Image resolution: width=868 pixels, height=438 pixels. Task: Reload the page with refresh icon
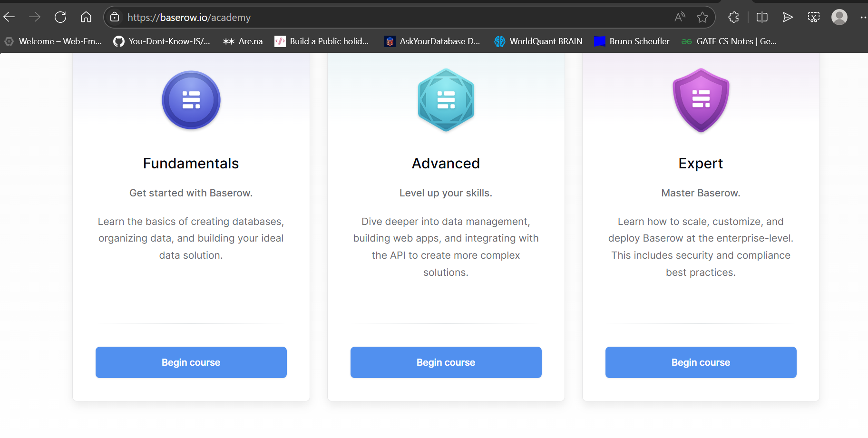pos(60,18)
